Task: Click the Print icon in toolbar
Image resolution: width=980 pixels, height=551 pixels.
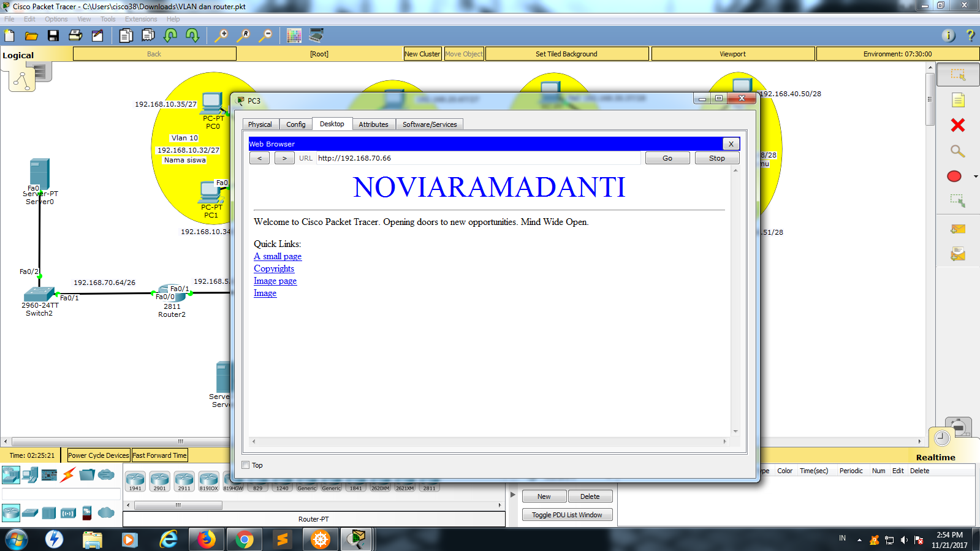Action: (75, 36)
